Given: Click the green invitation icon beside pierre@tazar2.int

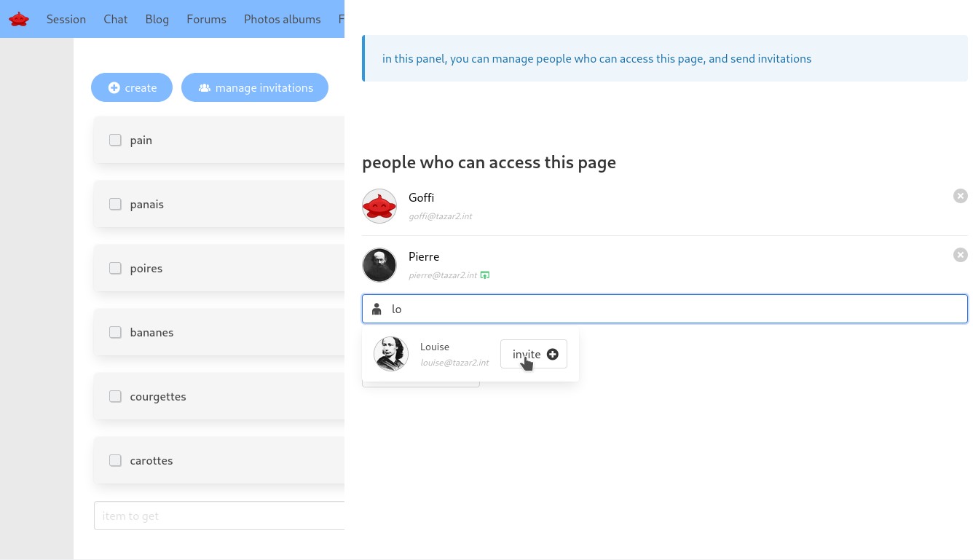Looking at the screenshot, I should click(485, 275).
